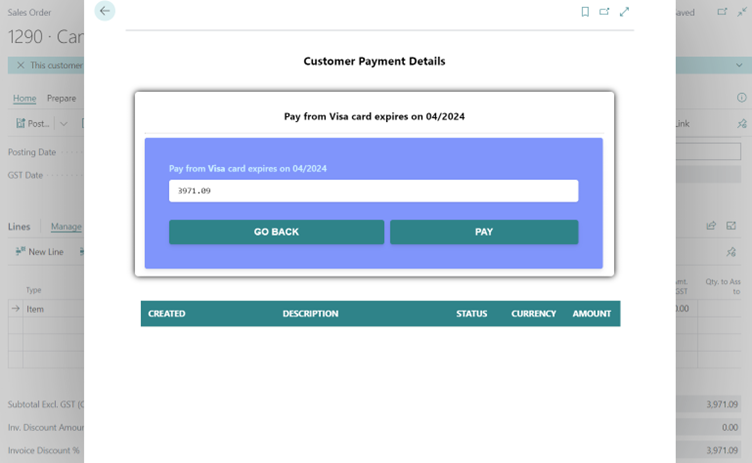Screen dimensions: 752x463
Task: Click the pin icon in Lines toolbar
Action: [x=731, y=252]
